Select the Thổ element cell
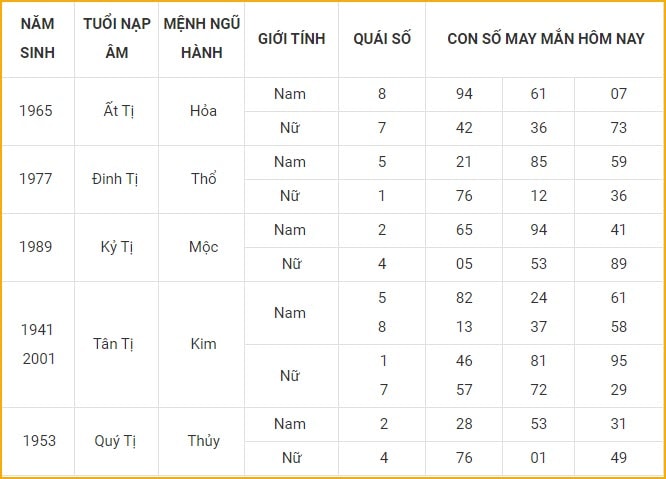666x479 pixels. [202, 179]
